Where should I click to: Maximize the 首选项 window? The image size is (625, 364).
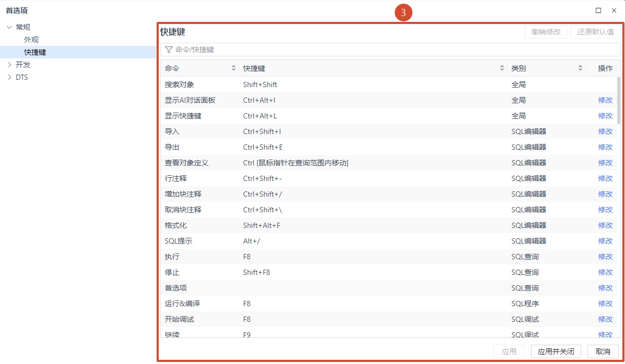point(598,10)
